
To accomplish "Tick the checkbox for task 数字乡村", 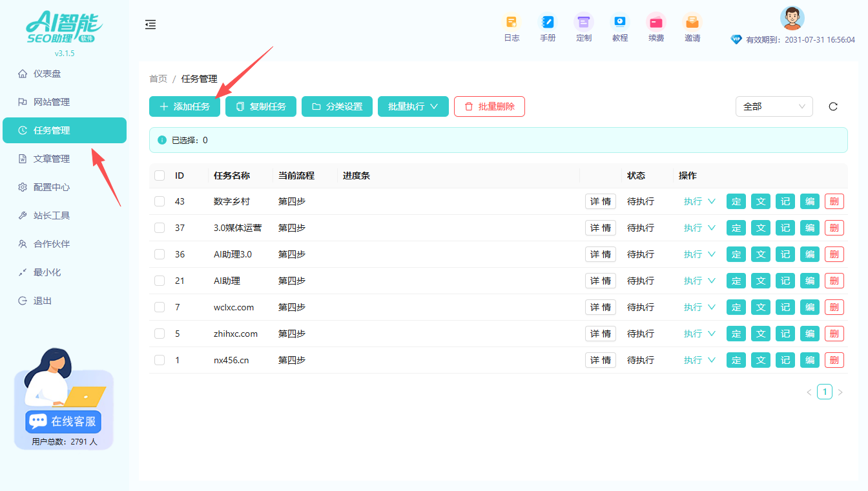I will [160, 201].
